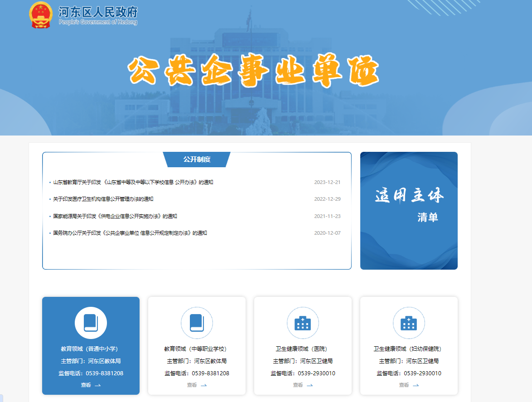Screen dimensions: 532x402
Task: Click 查看 on the 妇幼保健院 card
Action: coord(404,385)
